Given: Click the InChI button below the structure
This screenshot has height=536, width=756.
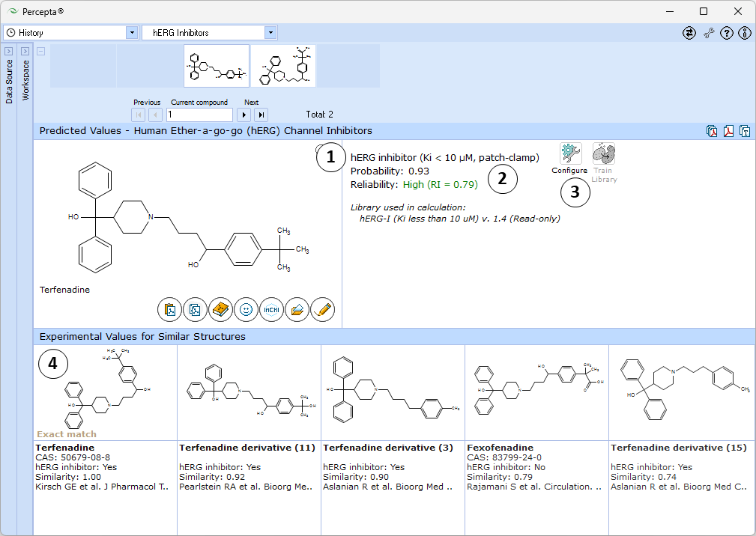Looking at the screenshot, I should point(271,310).
